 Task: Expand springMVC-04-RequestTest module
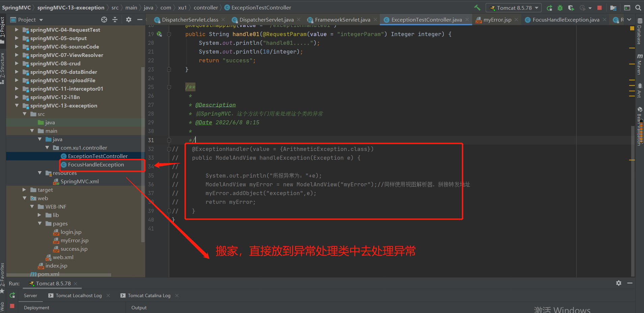17,30
